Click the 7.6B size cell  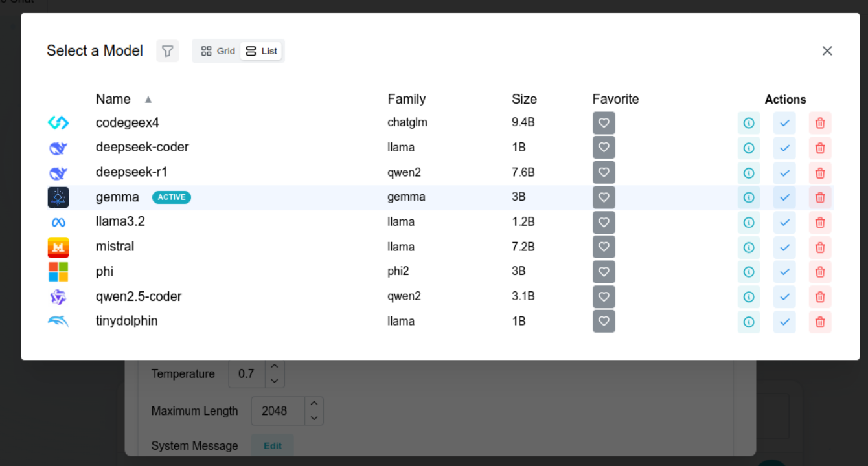[x=523, y=172]
